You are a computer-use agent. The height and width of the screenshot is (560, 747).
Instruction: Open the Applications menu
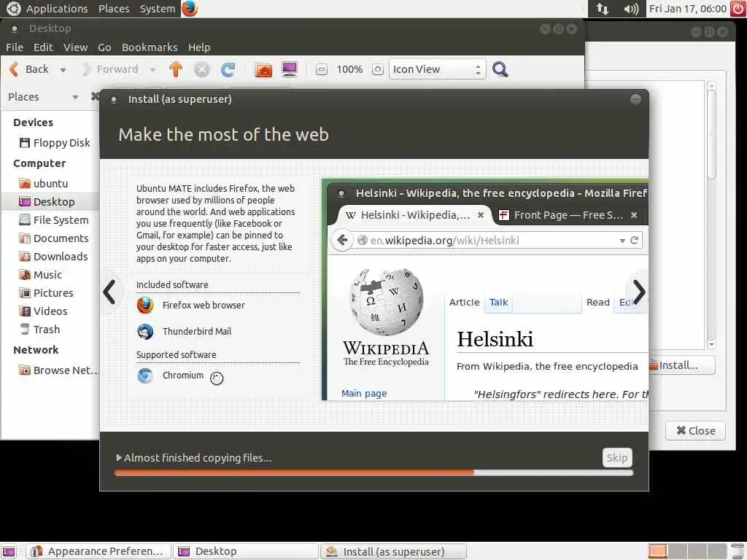[x=57, y=9]
